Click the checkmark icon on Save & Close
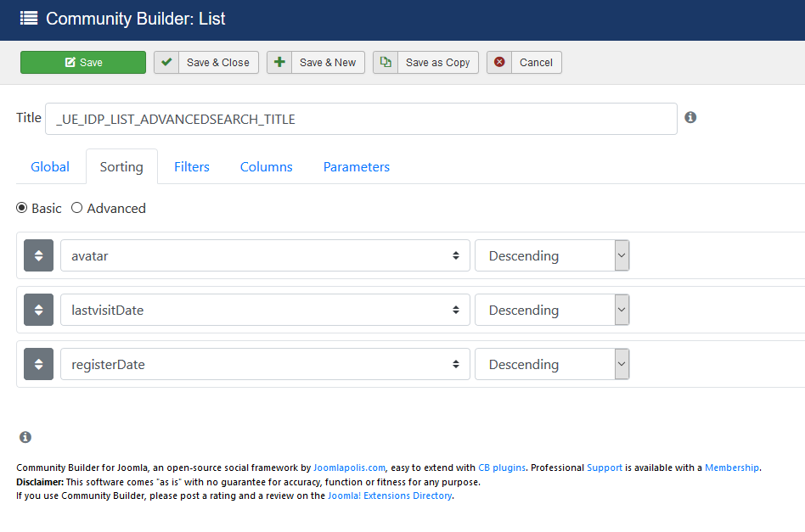This screenshot has width=805, height=532. 166,62
